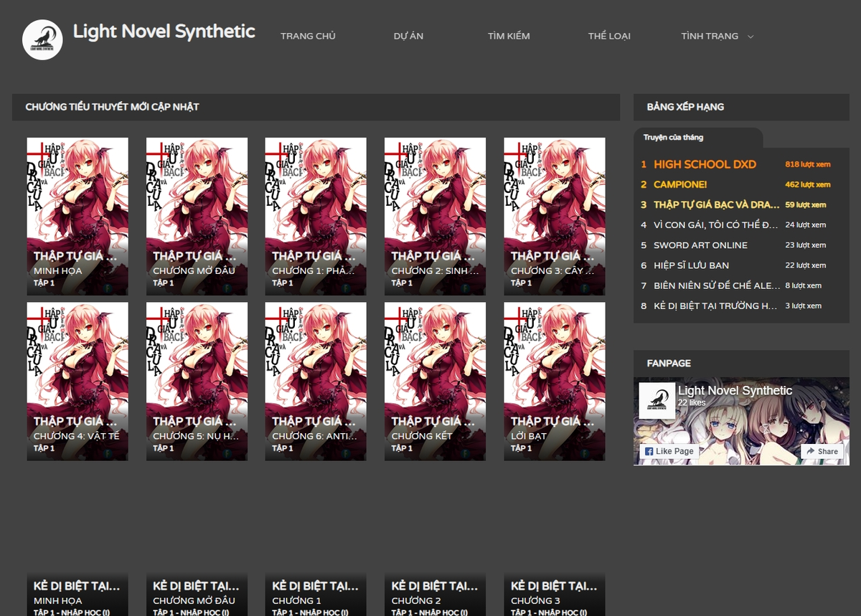Open Thập Tự Giá Chương 6 card
Image resolution: width=861 pixels, height=616 pixels.
tap(316, 382)
